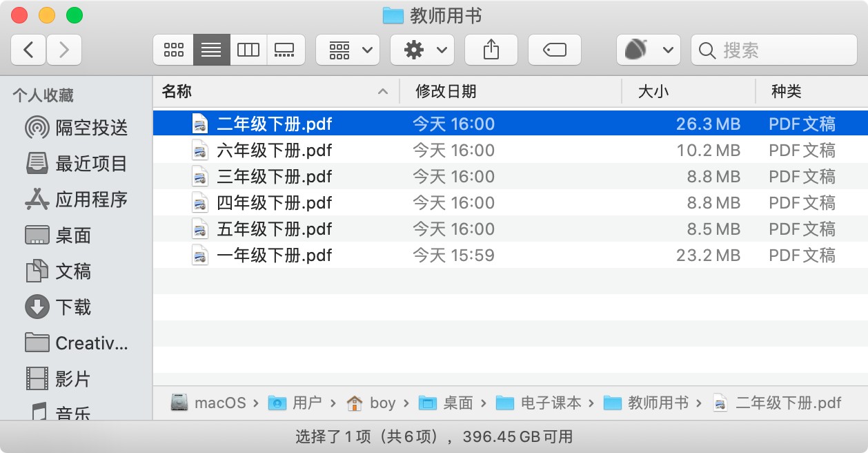Click 电子课本 in the path bar
The width and height of the screenshot is (868, 453).
tap(550, 403)
